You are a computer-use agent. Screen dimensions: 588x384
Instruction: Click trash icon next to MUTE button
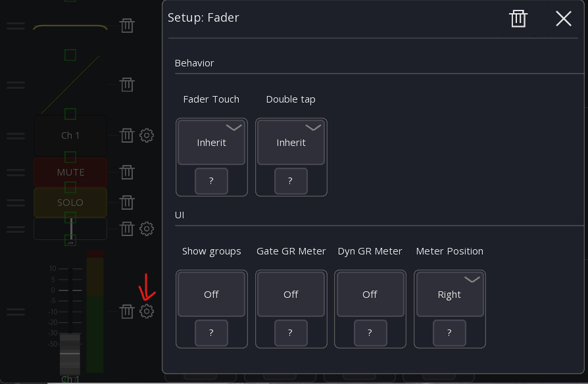127,172
